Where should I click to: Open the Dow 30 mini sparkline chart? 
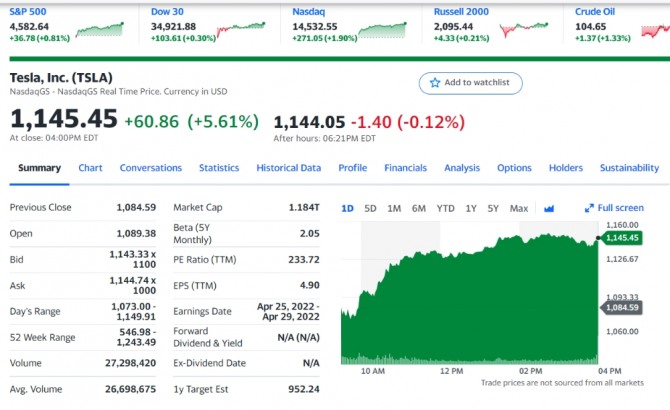coord(241,30)
